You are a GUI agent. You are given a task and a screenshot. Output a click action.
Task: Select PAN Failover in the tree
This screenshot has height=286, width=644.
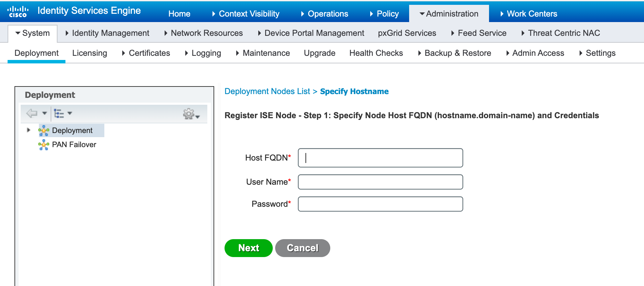74,145
